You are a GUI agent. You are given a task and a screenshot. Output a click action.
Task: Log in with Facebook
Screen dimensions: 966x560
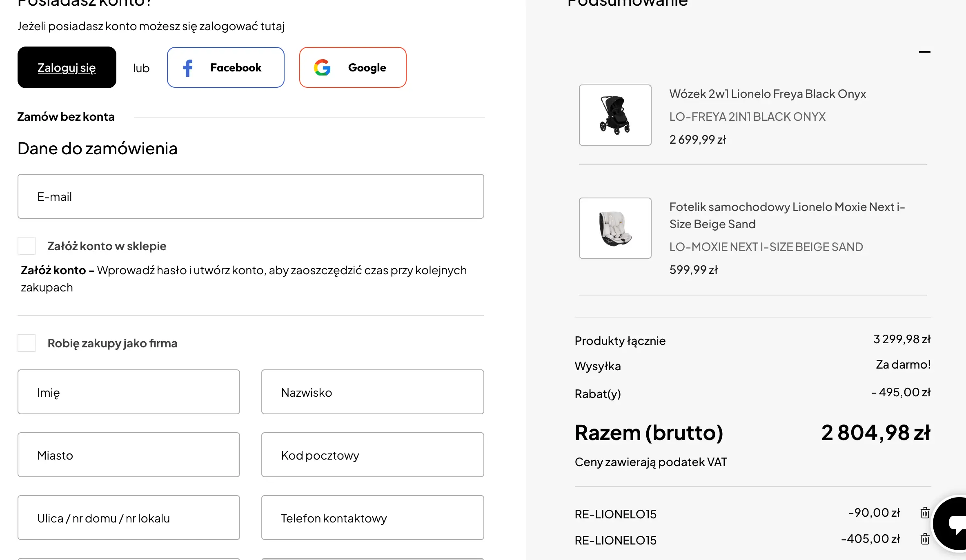226,67
